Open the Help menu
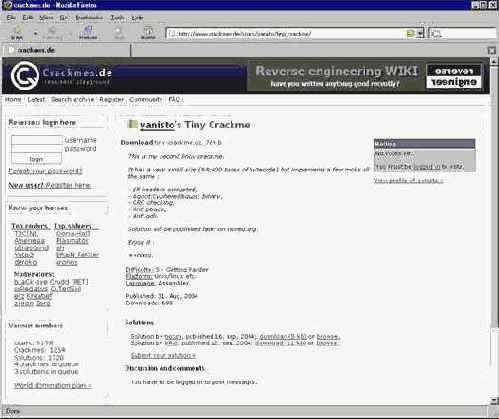 137,18
